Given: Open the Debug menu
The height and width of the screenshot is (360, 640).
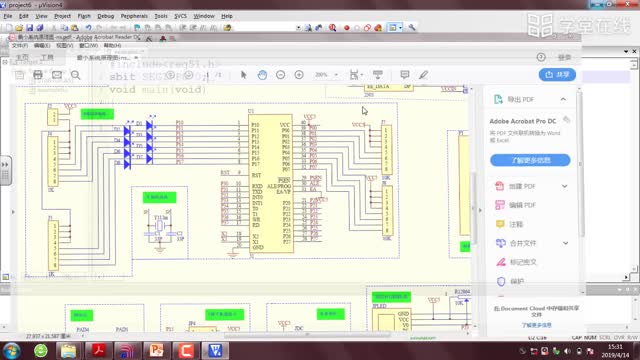Looking at the screenshot, I should [105, 16].
